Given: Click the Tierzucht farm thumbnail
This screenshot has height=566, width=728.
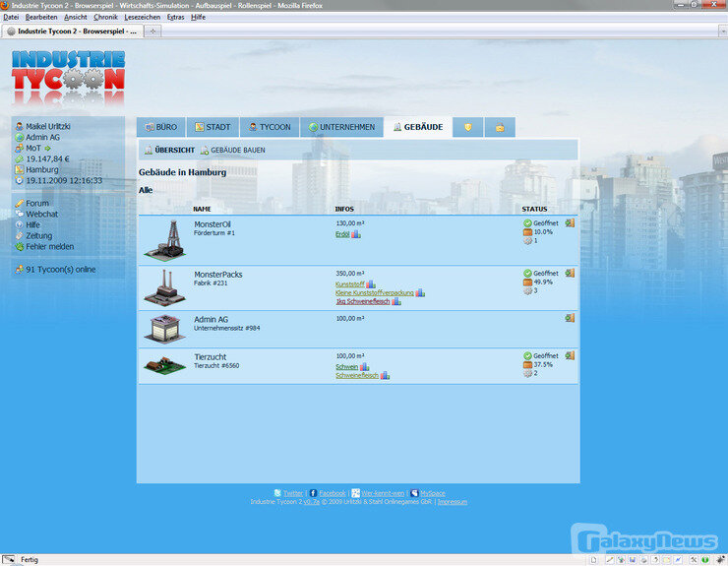Looking at the screenshot, I should point(165,365).
